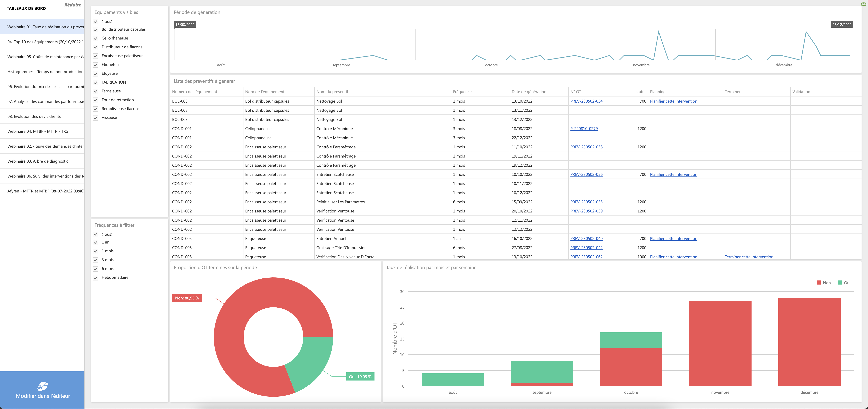Open Afyren - MTTR et MTBF dashboard
The width and height of the screenshot is (868, 409).
pos(42,191)
